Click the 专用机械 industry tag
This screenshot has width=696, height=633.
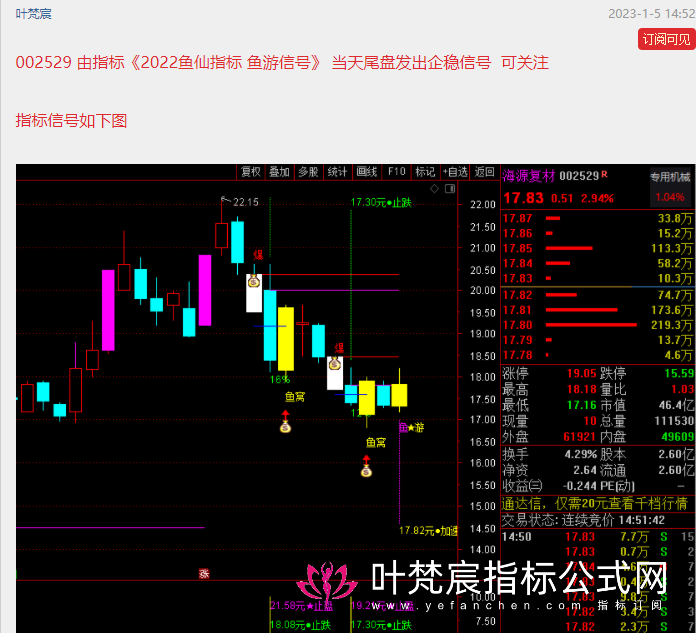click(x=670, y=176)
